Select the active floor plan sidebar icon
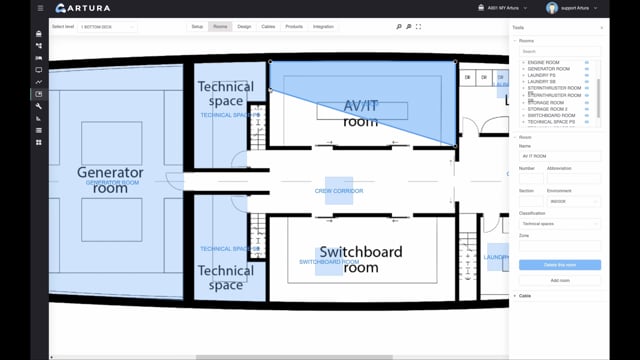Screen dimensions: 640x360 39,94
